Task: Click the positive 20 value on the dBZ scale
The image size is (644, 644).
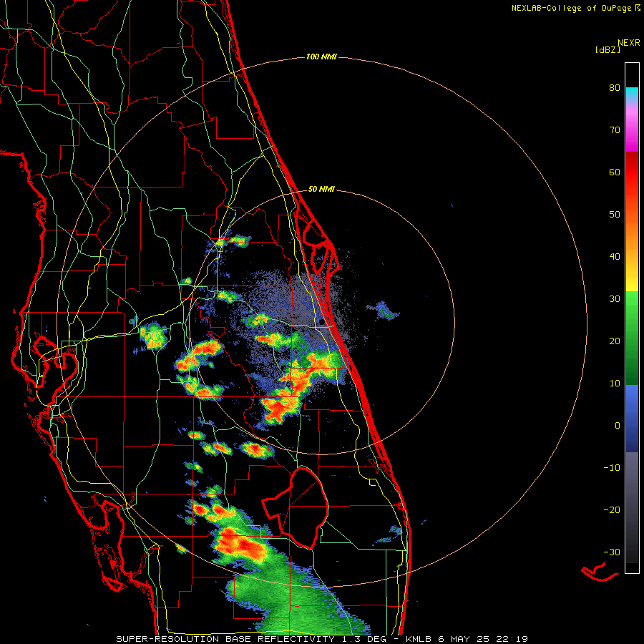Action: point(615,341)
